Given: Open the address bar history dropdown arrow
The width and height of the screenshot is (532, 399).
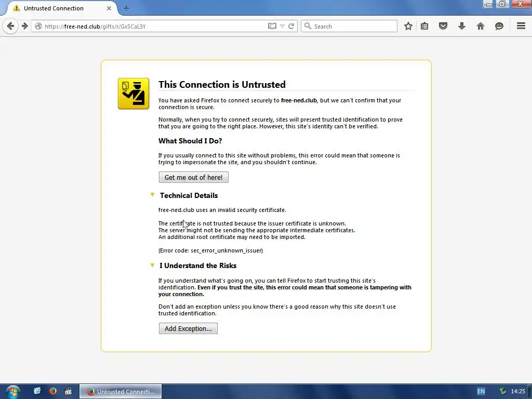Looking at the screenshot, I should [x=282, y=26].
